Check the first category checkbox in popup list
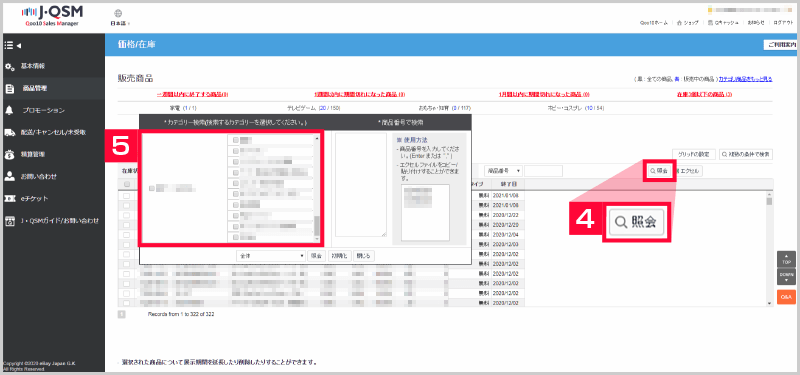The image size is (800, 375). 235,140
